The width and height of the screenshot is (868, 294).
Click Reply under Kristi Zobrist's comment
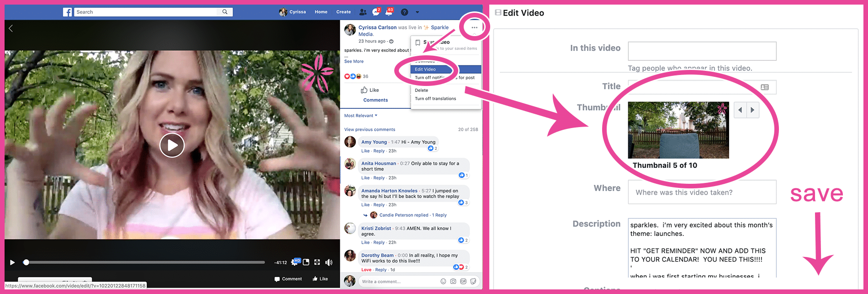(x=379, y=242)
